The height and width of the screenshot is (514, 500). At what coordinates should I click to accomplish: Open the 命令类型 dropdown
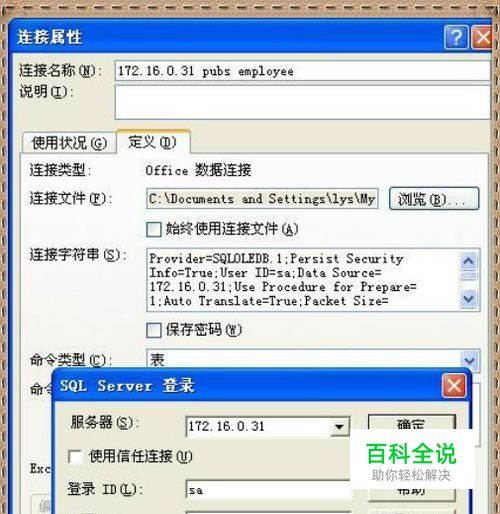click(x=469, y=360)
